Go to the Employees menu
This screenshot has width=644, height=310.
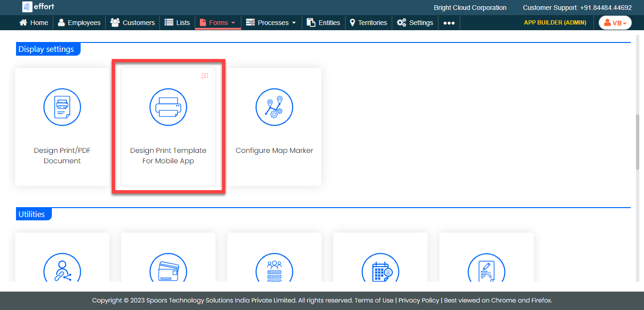click(79, 23)
